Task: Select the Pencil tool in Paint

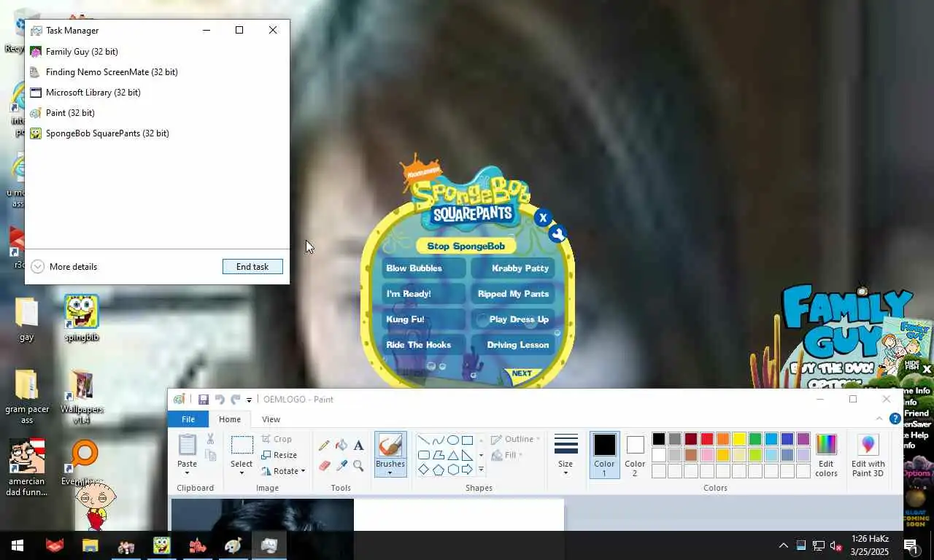Action: tap(324, 445)
